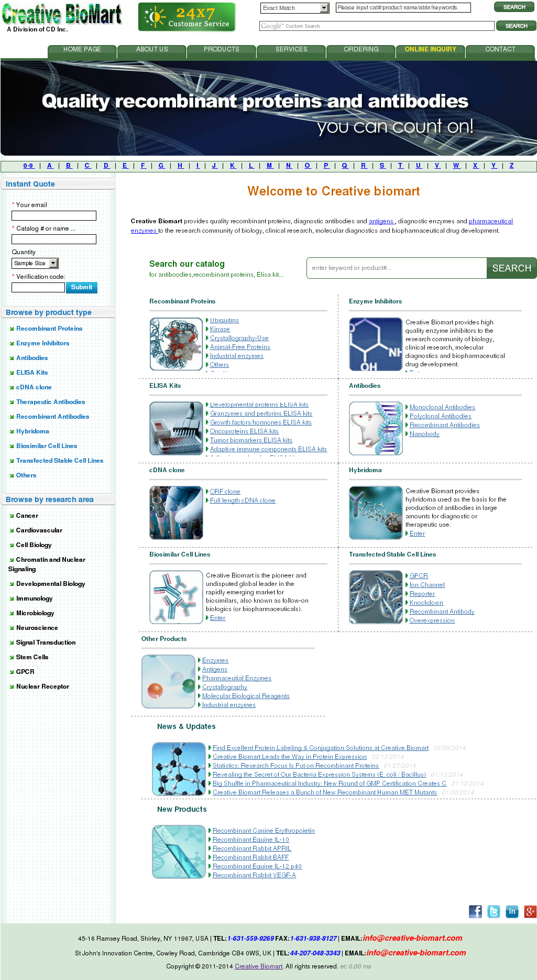
Task: Open the Facebook social icon
Action: tap(475, 911)
